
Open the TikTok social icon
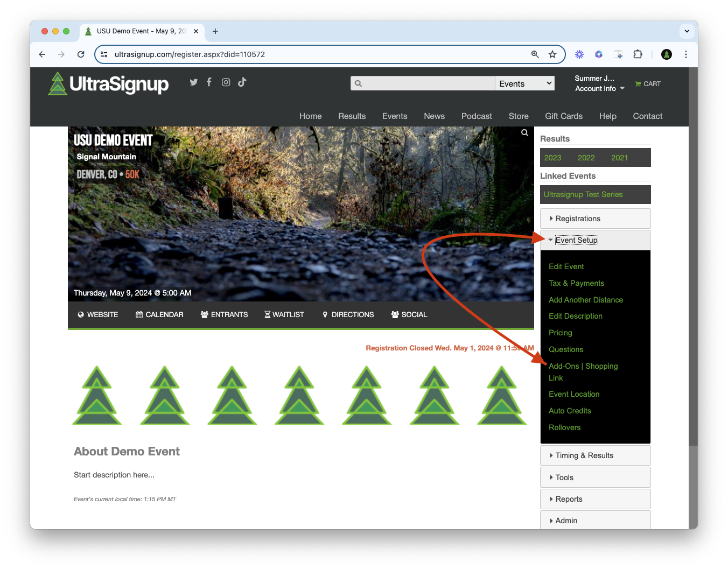coord(242,82)
